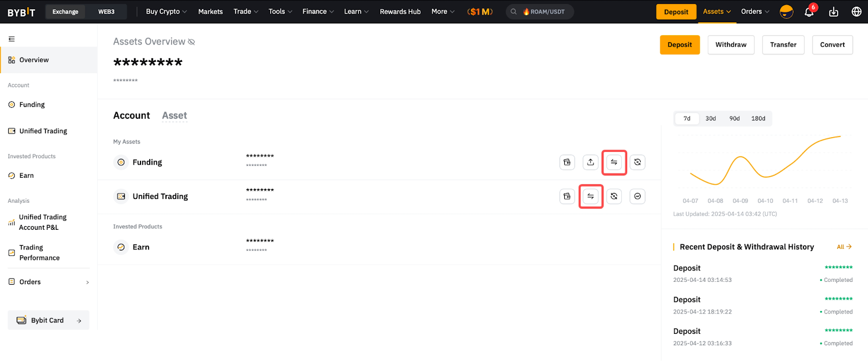
Task: Click the withdraw upload icon in Funding row
Action: (x=590, y=162)
